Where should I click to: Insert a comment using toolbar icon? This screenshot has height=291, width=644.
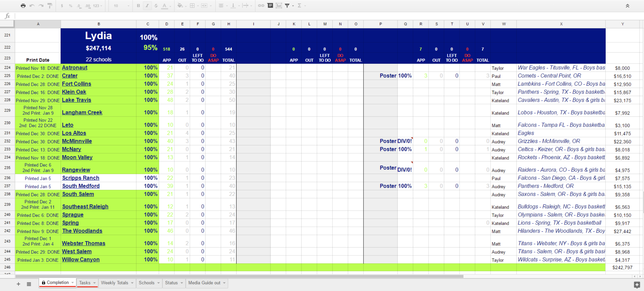tap(270, 5)
